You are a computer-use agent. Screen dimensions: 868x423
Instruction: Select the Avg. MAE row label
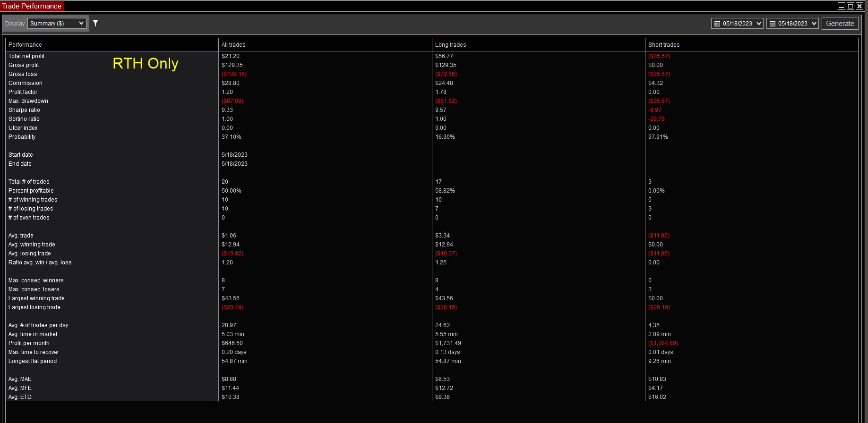coord(20,379)
